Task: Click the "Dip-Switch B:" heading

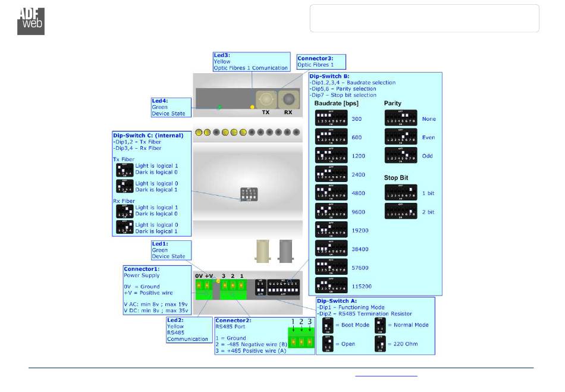Action: (329, 76)
